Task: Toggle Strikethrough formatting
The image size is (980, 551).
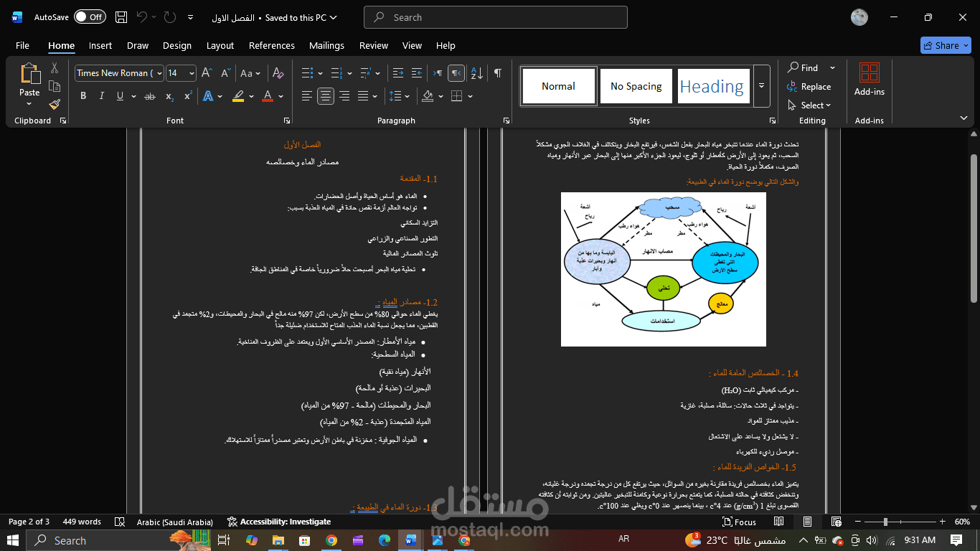Action: point(150,96)
